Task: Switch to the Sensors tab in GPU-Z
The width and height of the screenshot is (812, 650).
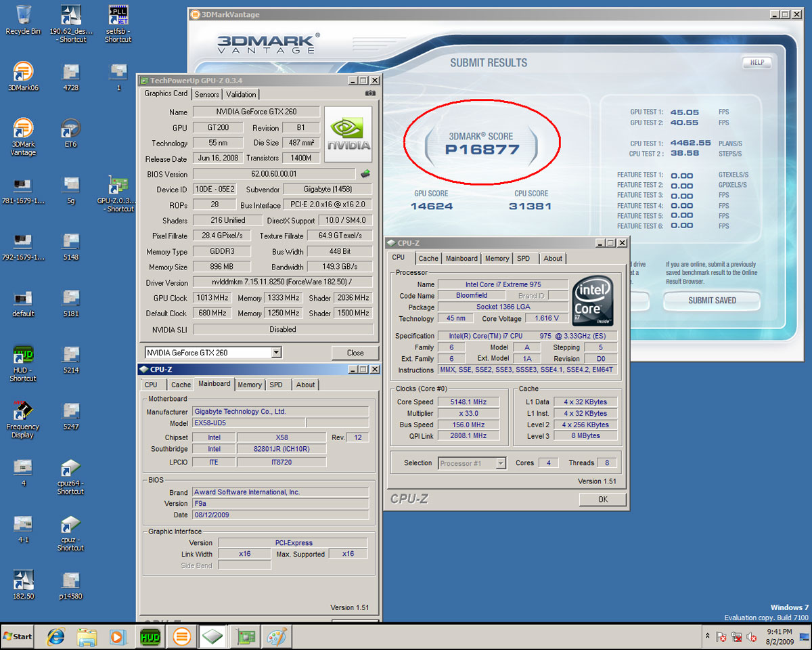Action: (x=206, y=94)
